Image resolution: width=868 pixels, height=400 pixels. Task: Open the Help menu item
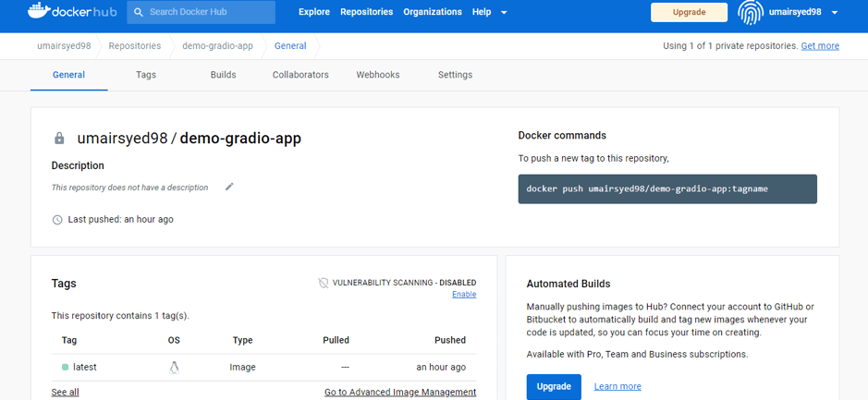482,12
